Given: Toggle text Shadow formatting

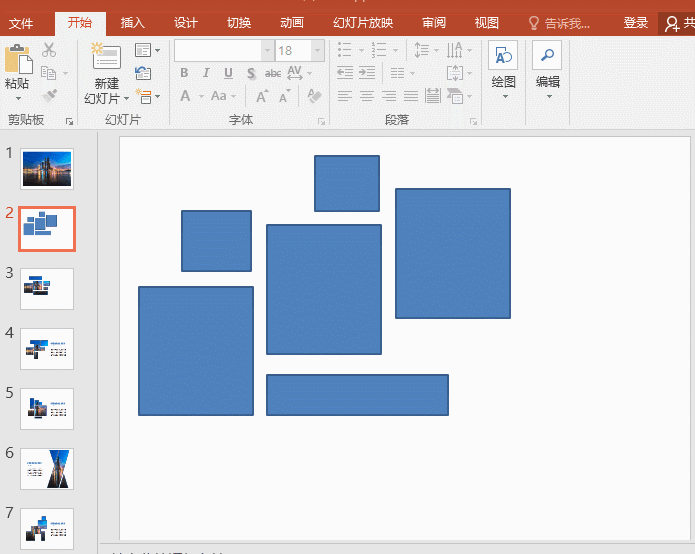Looking at the screenshot, I should (x=251, y=73).
